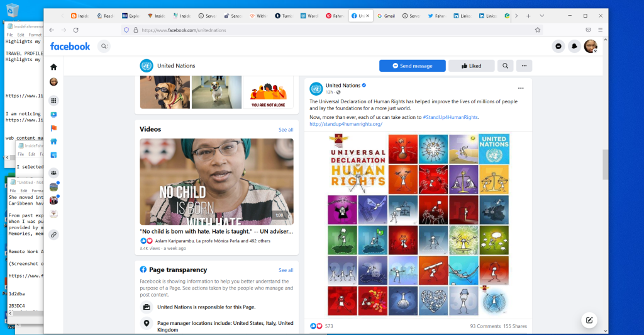Open Pages flag icon in left sidebar
The image size is (644, 335).
click(x=53, y=128)
